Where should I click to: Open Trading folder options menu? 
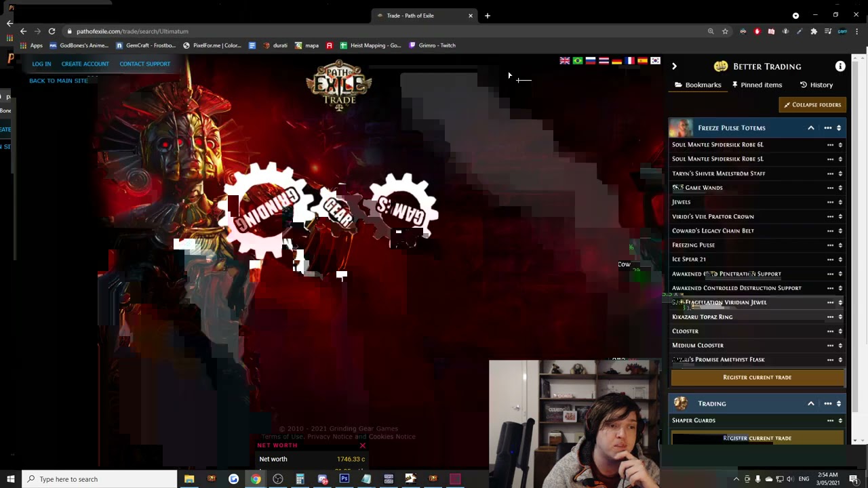pyautogui.click(x=827, y=403)
